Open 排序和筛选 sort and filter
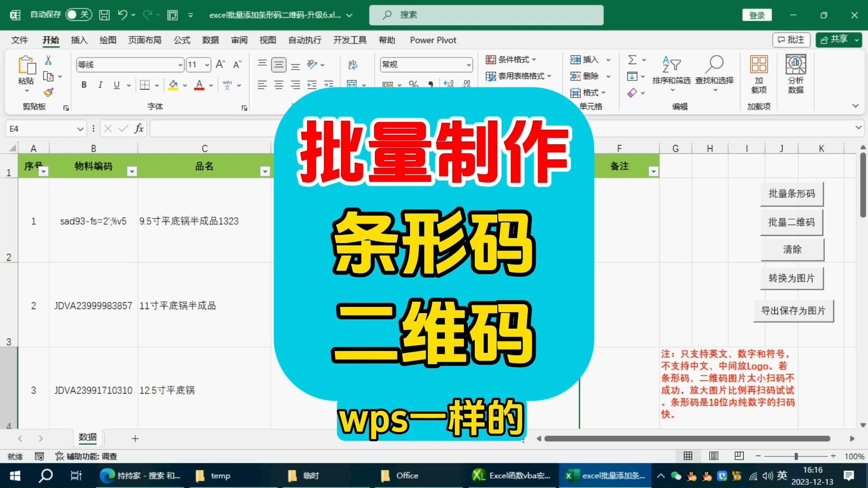Image resolution: width=868 pixels, height=488 pixels. click(x=671, y=75)
